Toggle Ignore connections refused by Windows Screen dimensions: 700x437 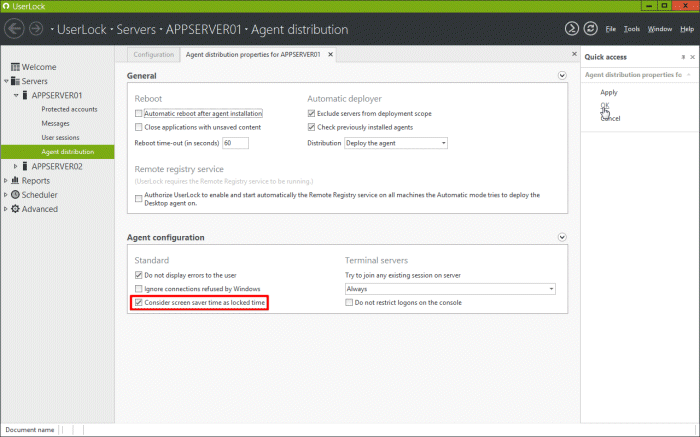pyautogui.click(x=139, y=288)
